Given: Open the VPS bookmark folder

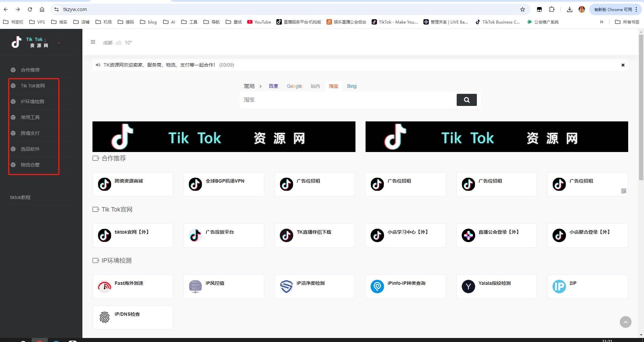Looking at the screenshot, I should click(37, 22).
